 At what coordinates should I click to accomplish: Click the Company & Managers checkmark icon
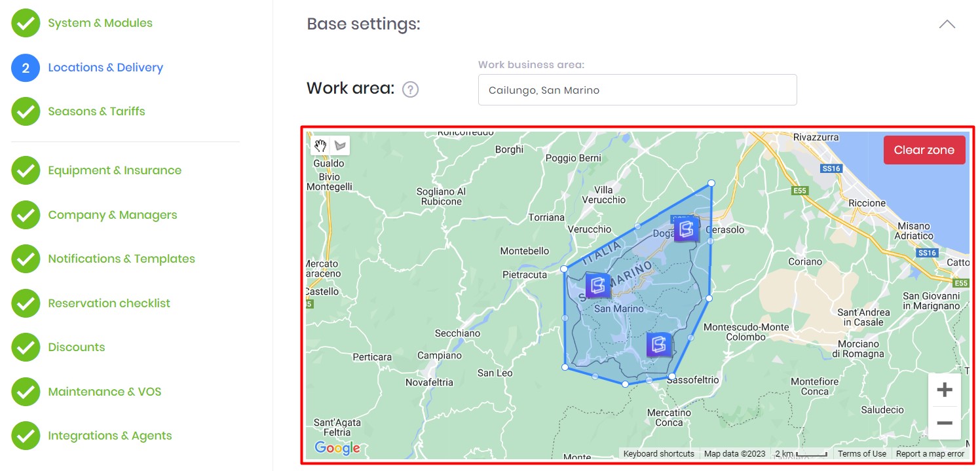tap(26, 215)
